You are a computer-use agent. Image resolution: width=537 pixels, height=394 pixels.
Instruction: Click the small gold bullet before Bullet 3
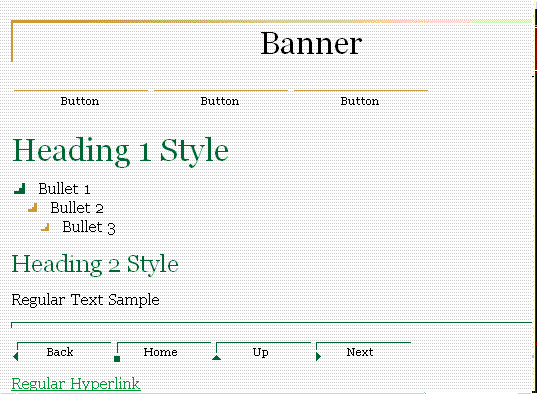coord(45,227)
